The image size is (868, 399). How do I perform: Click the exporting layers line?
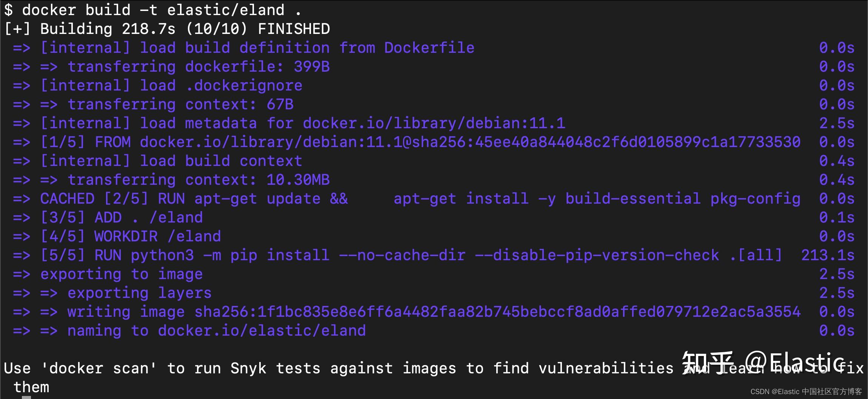tap(139, 293)
